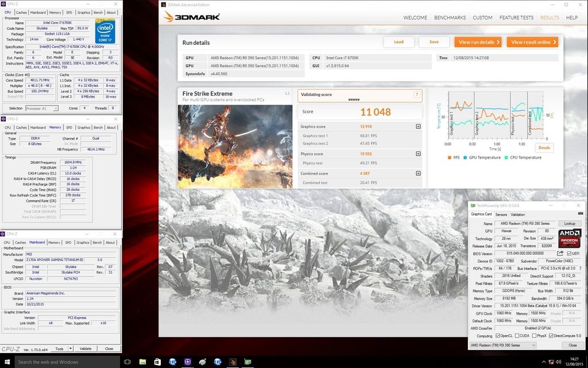
Task: Click the clock in the system tray
Action: pyautogui.click(x=574, y=362)
